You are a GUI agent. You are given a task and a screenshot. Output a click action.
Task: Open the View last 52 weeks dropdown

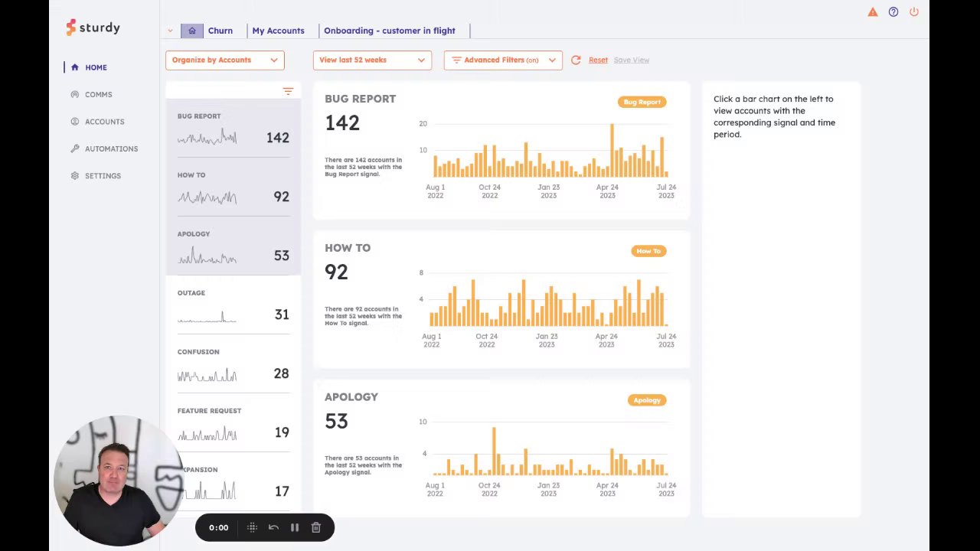(371, 60)
